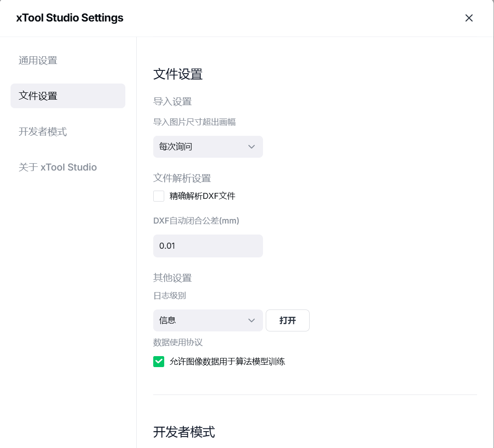494x448 pixels.
Task: Click the 导入图片尺寸超出画幅 label
Action: click(x=194, y=122)
